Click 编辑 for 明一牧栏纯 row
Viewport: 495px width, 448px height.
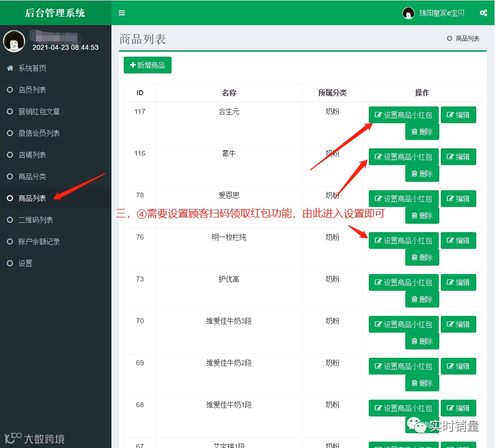(x=459, y=241)
